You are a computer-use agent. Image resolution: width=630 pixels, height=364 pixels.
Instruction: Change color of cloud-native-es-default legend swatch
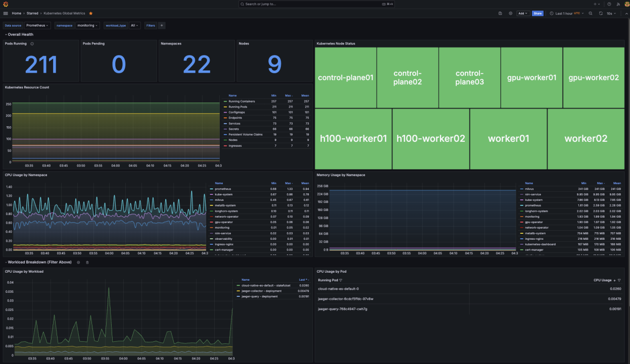239,285
